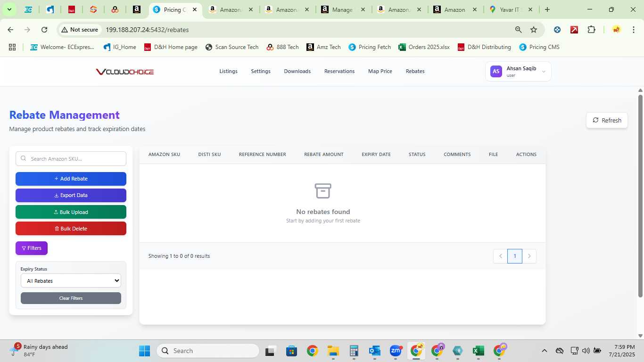Click the taskbar Search box

[208, 351]
